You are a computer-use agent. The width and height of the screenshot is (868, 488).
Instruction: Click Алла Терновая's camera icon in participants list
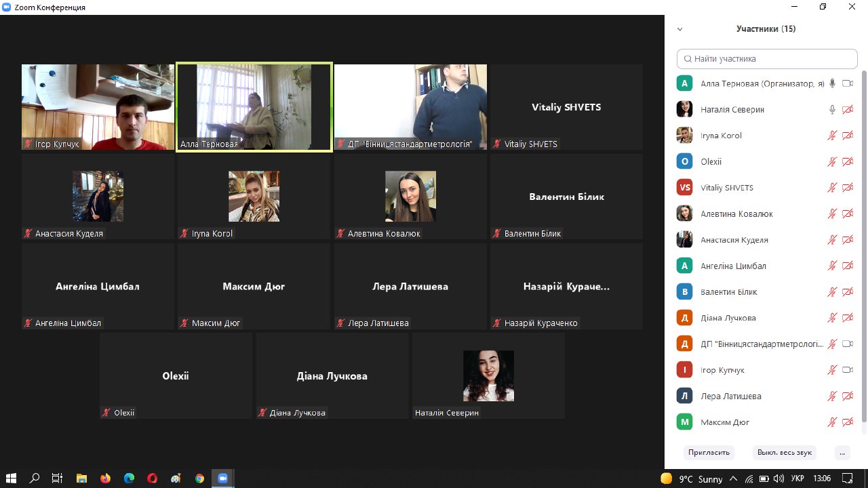tap(847, 83)
